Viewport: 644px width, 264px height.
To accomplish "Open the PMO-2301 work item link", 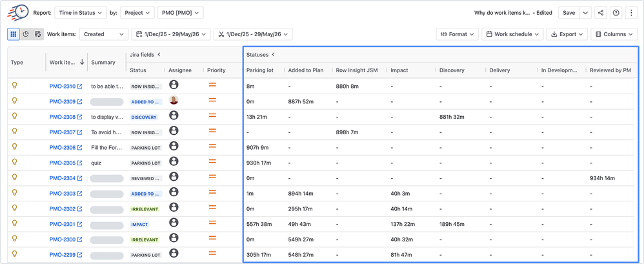I will 66,224.
